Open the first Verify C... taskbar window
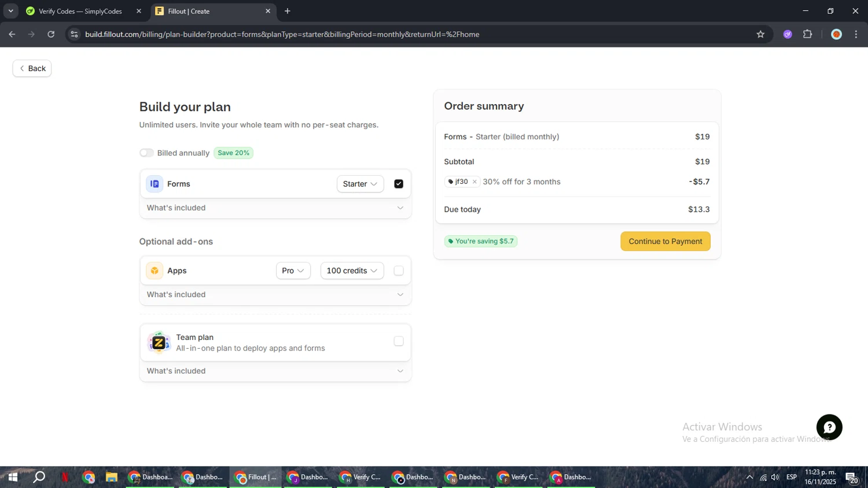 (361, 477)
